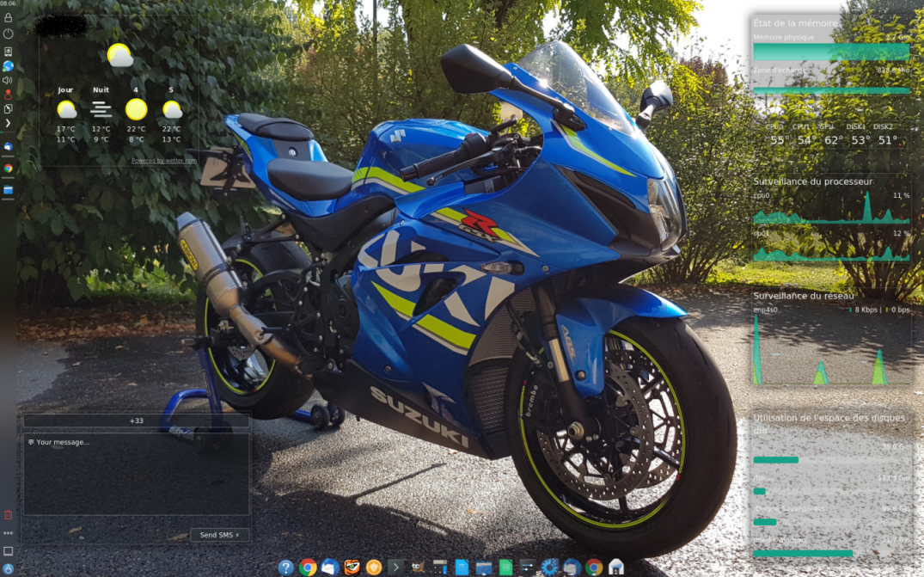Viewport: 924px width, 577px height.
Task: Open the blue gear app in the dock
Action: click(x=550, y=567)
